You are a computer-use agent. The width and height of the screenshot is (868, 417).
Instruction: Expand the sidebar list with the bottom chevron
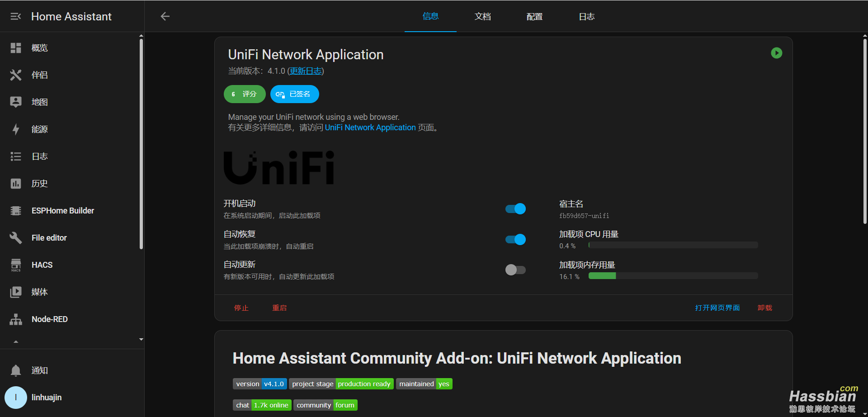(x=16, y=342)
